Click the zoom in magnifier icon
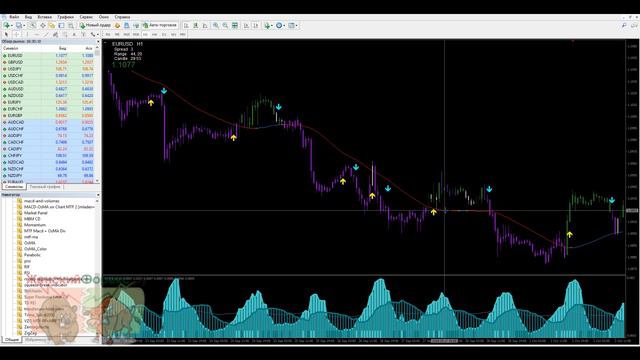This screenshot has width=640, height=360. click(x=216, y=25)
